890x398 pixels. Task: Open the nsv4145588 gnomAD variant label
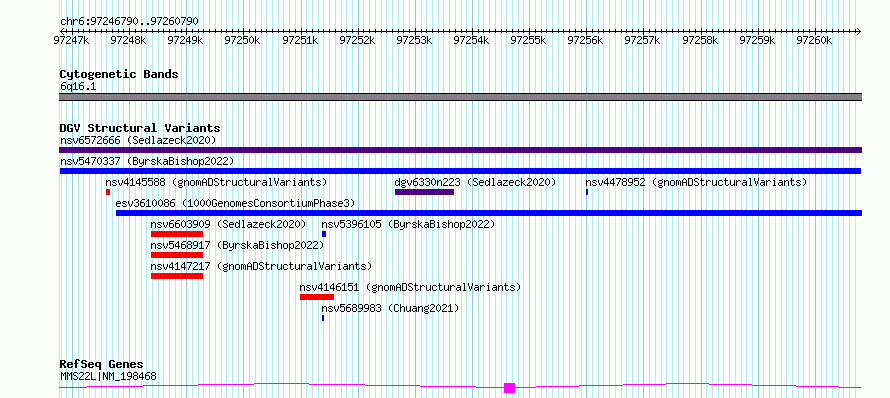click(216, 182)
